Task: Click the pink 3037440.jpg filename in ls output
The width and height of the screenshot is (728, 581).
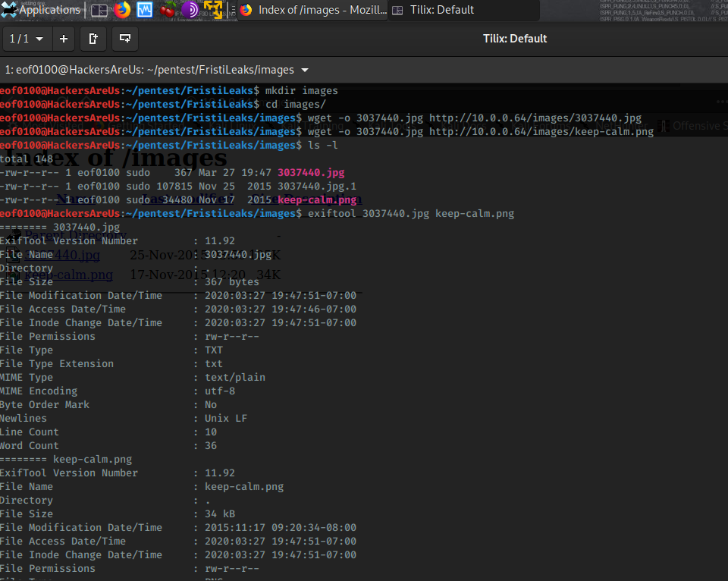Action: tap(310, 173)
